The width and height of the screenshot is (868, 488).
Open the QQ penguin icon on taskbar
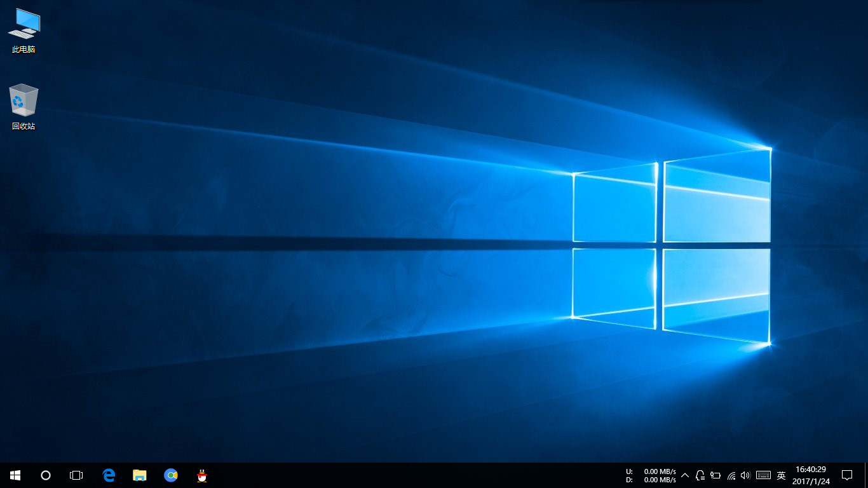click(x=202, y=475)
